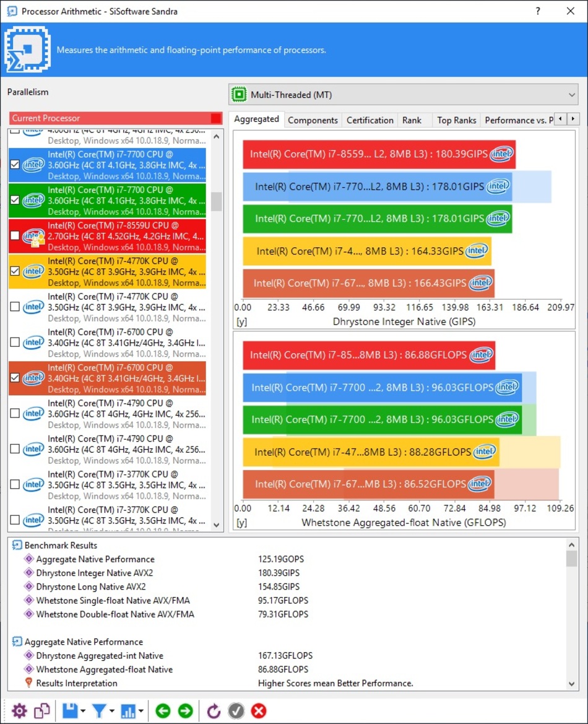Check the red i7-8559U processor checkbox

click(x=15, y=235)
